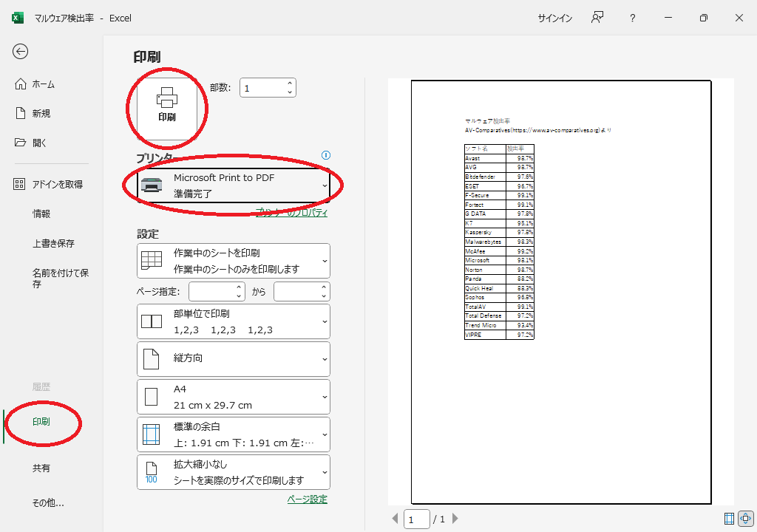Open the portrait orientation dropdown
The image size is (757, 532).
pos(234,358)
